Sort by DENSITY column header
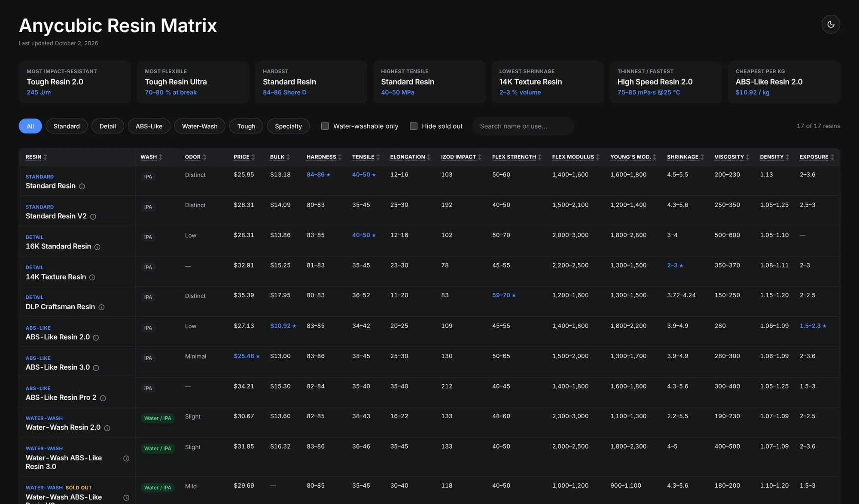 click(x=774, y=157)
